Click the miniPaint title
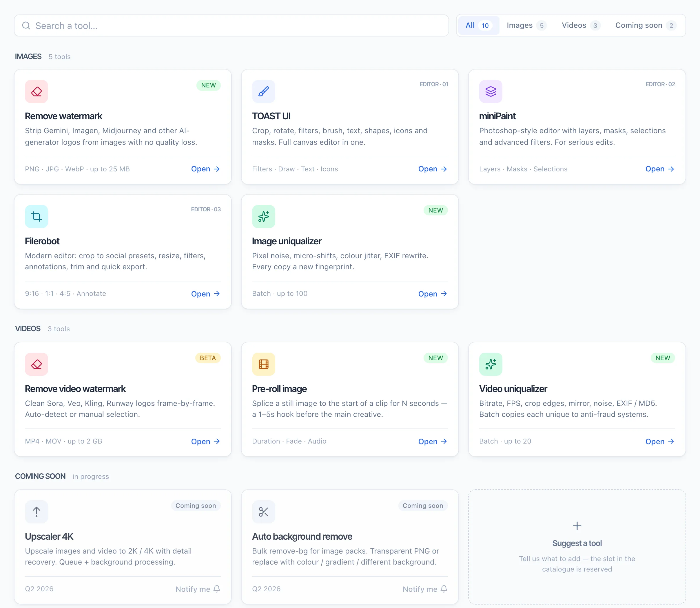 (497, 116)
